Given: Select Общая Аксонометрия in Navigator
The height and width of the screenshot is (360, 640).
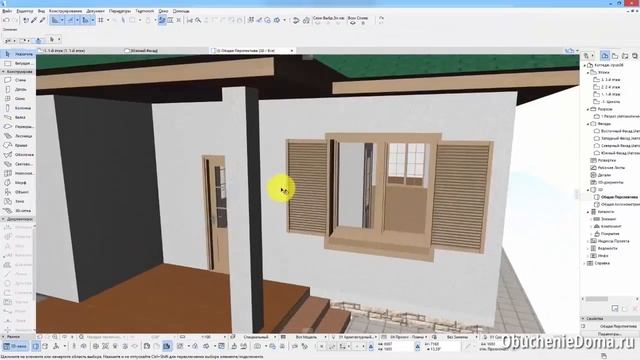Looking at the screenshot, I should click(x=618, y=204).
